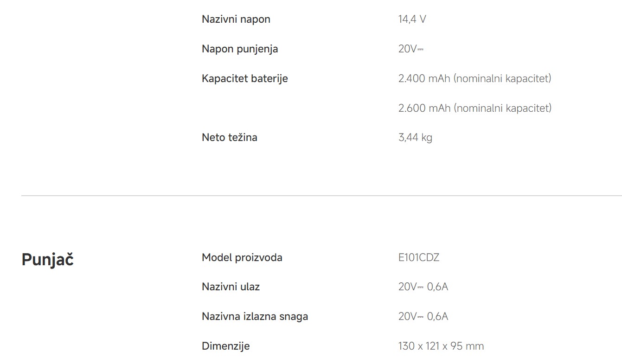Click the Punjač section heading
622x364 pixels.
click(47, 260)
